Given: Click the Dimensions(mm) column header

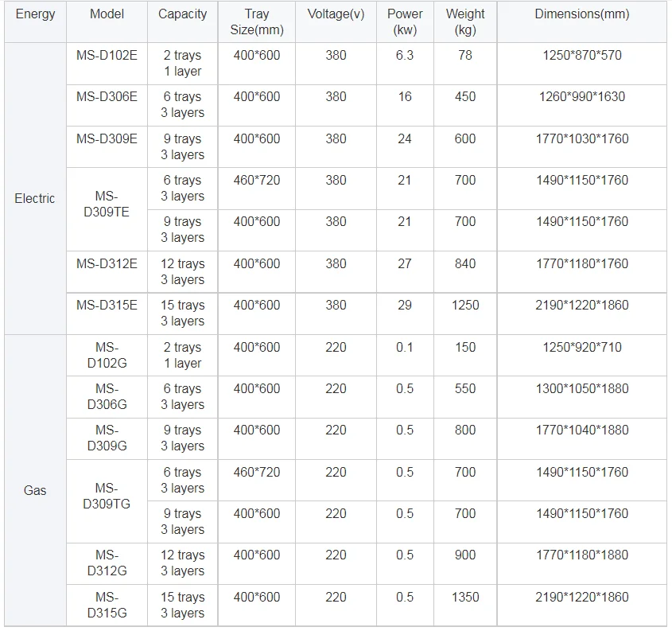Looking at the screenshot, I should pyautogui.click(x=581, y=14).
